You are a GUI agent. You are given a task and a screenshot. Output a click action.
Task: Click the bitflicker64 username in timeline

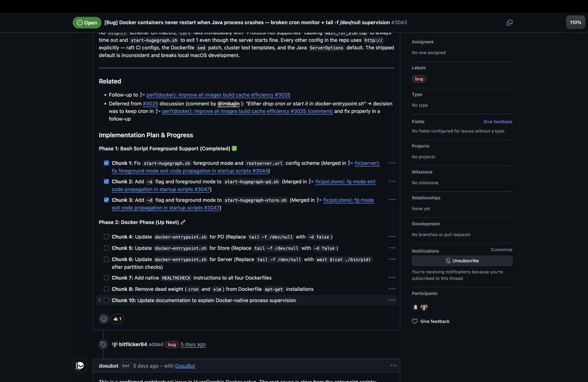click(133, 344)
